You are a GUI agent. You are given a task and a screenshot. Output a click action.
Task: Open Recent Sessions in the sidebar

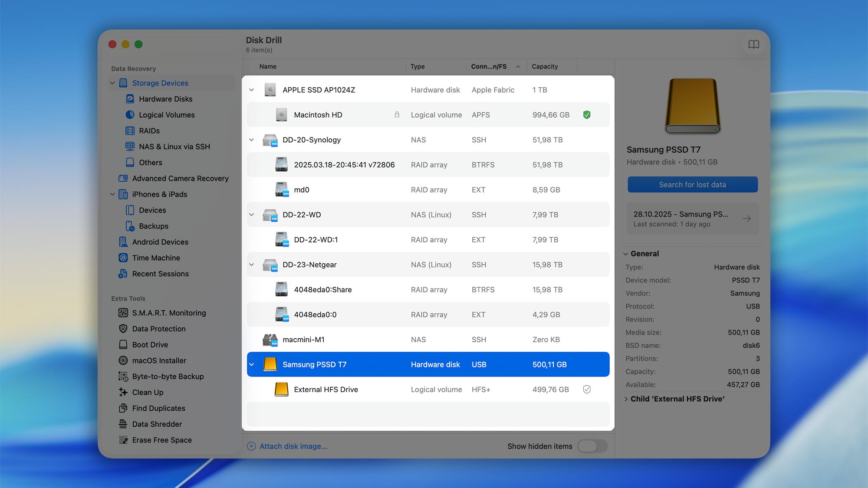[x=161, y=274]
